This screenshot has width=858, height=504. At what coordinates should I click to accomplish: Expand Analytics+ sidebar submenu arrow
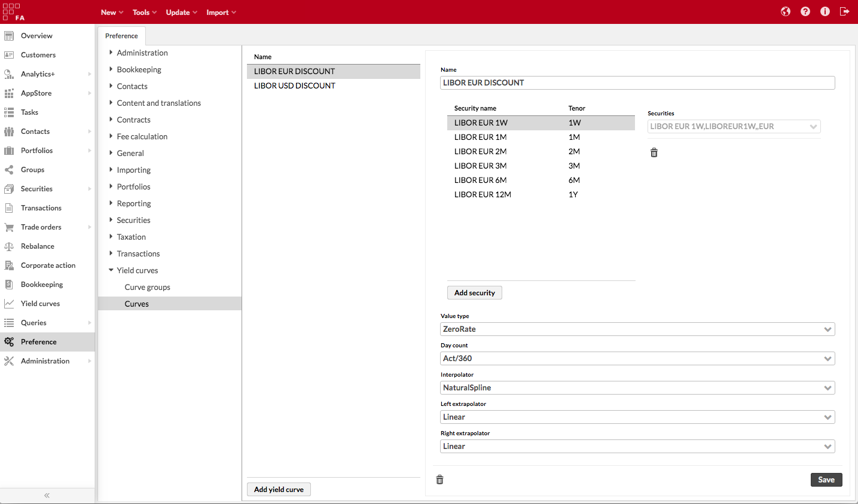(x=90, y=74)
